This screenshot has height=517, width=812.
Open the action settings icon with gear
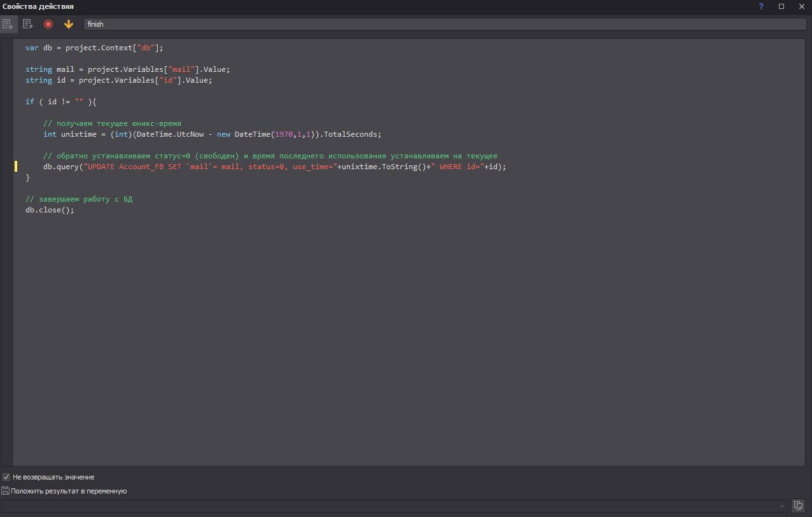click(8, 24)
